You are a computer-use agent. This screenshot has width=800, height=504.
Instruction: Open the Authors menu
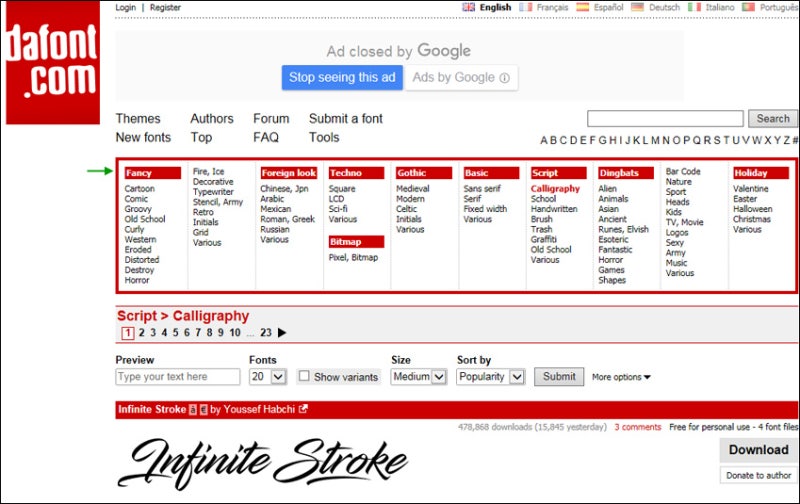coord(212,118)
